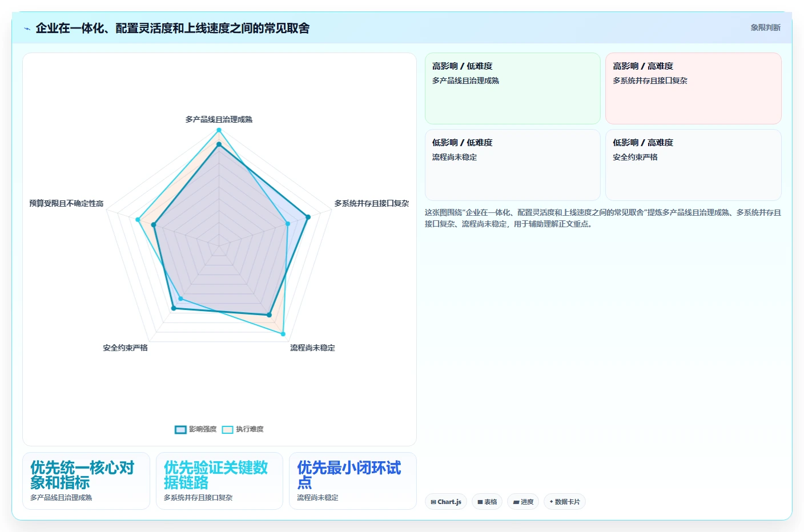Click the 执行难度 point on 预算受限且不确定性高 axis
804x532 pixels.
(138, 219)
